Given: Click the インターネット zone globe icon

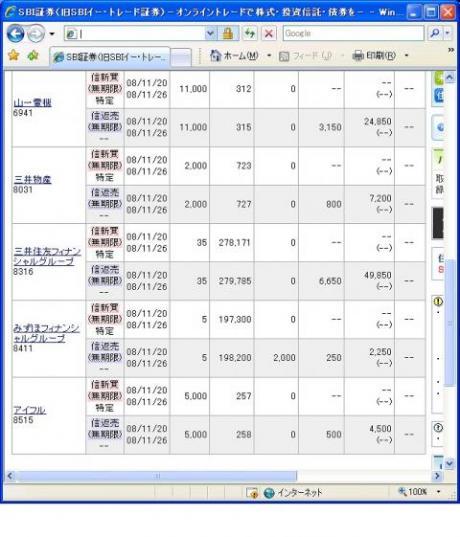Looking at the screenshot, I should pyautogui.click(x=269, y=493).
